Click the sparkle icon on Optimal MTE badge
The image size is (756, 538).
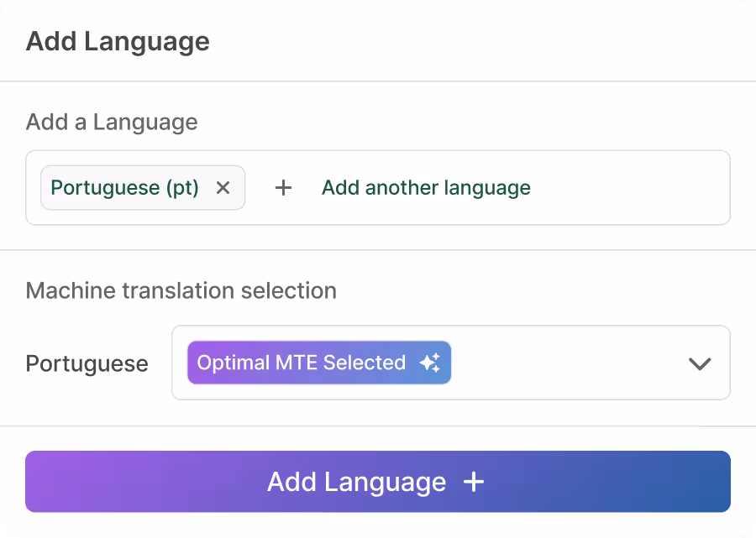(x=430, y=363)
